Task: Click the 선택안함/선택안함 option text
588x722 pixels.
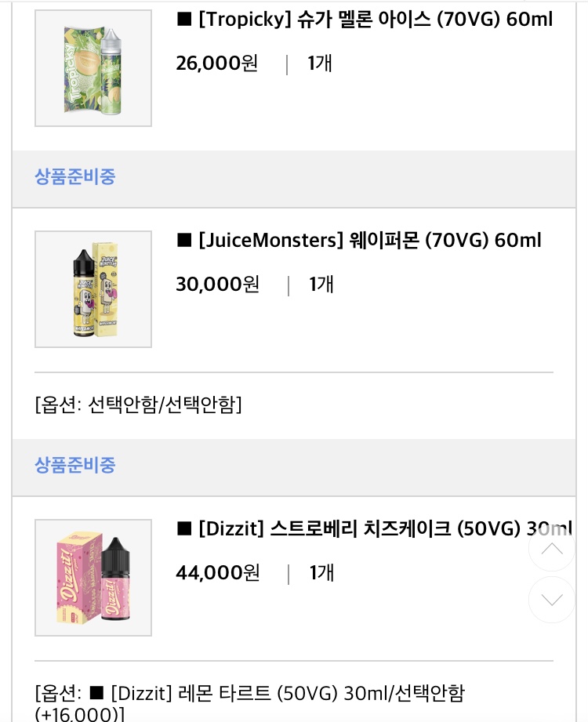Action: pos(139,405)
